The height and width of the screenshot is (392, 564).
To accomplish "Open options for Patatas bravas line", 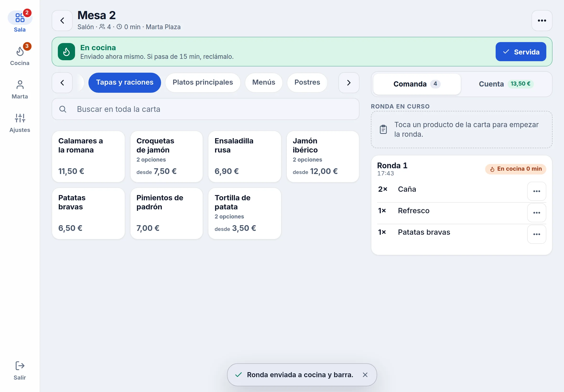I will [x=537, y=234].
